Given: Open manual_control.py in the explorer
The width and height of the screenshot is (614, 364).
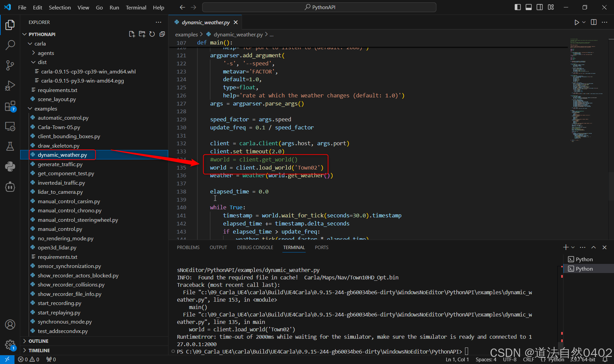Looking at the screenshot, I should pos(60,229).
